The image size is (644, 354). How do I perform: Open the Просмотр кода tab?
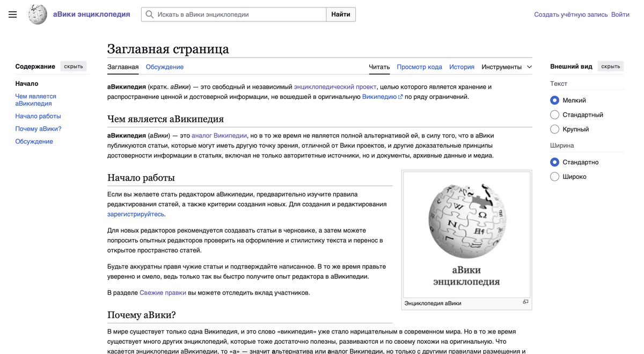pyautogui.click(x=419, y=67)
